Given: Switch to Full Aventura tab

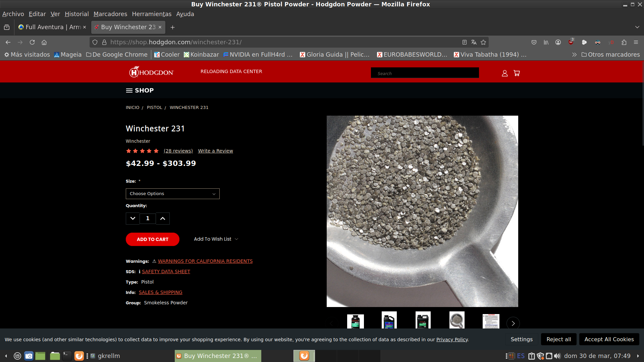Looking at the screenshot, I should pos(50,27).
